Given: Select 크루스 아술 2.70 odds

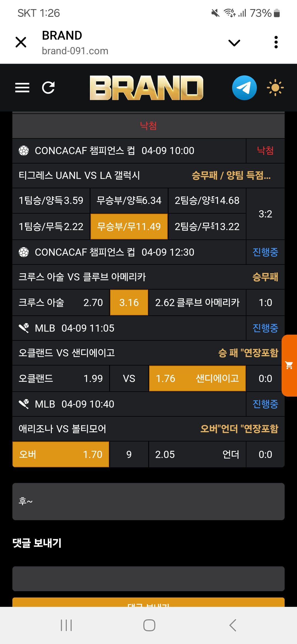Looking at the screenshot, I should (x=61, y=302).
